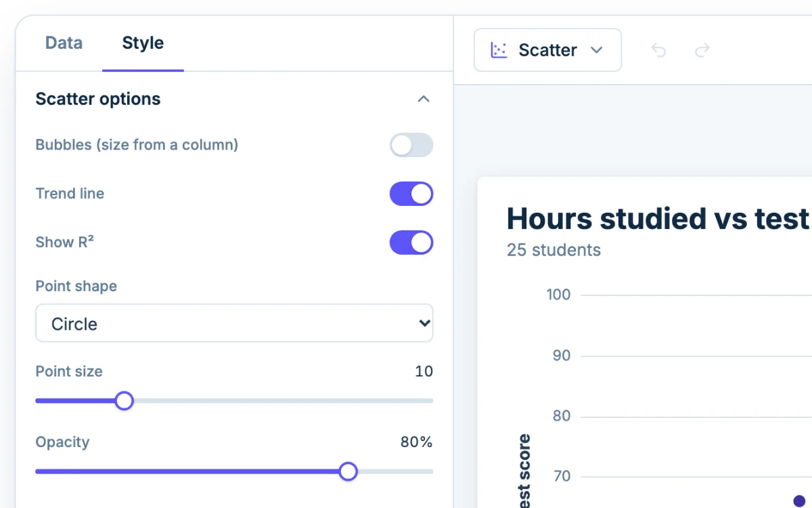Click the subtitle 25 students

point(554,250)
